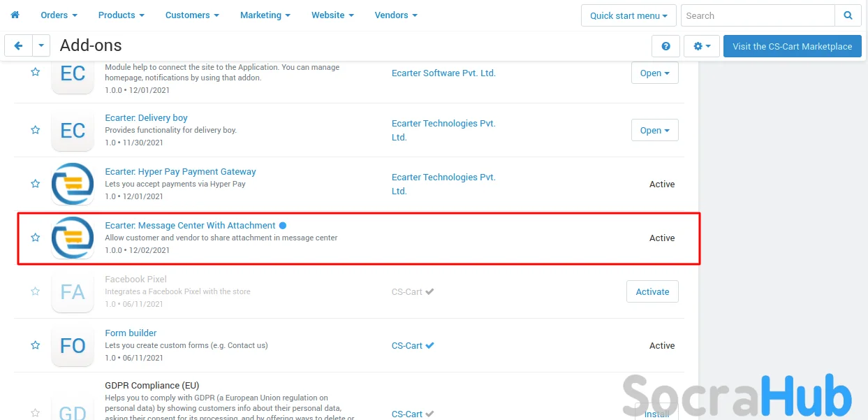This screenshot has width=868, height=420.
Task: Favorite the Form builder add-on star
Action: [35, 345]
